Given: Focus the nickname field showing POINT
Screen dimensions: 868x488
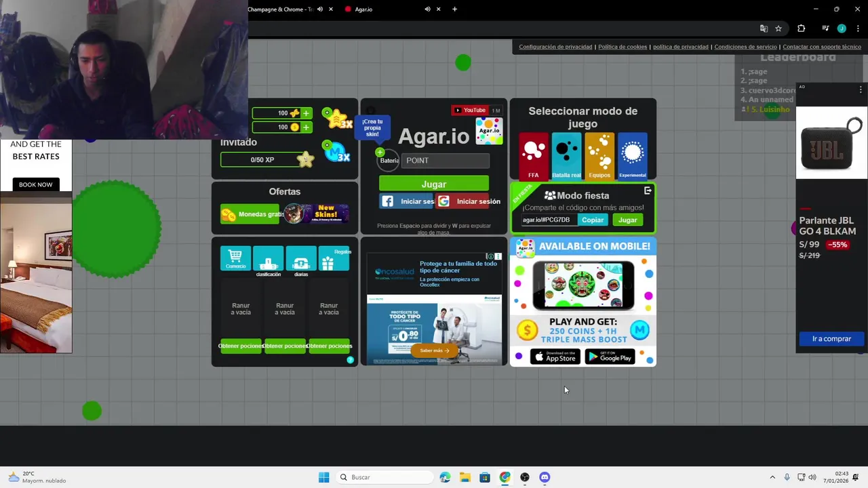Looking at the screenshot, I should (446, 161).
